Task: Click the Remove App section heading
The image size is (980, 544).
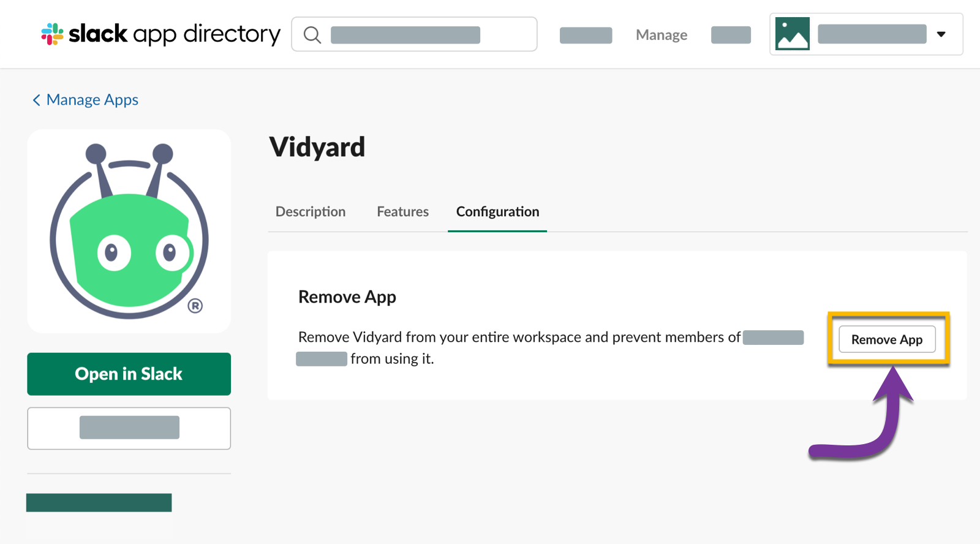Action: (347, 297)
